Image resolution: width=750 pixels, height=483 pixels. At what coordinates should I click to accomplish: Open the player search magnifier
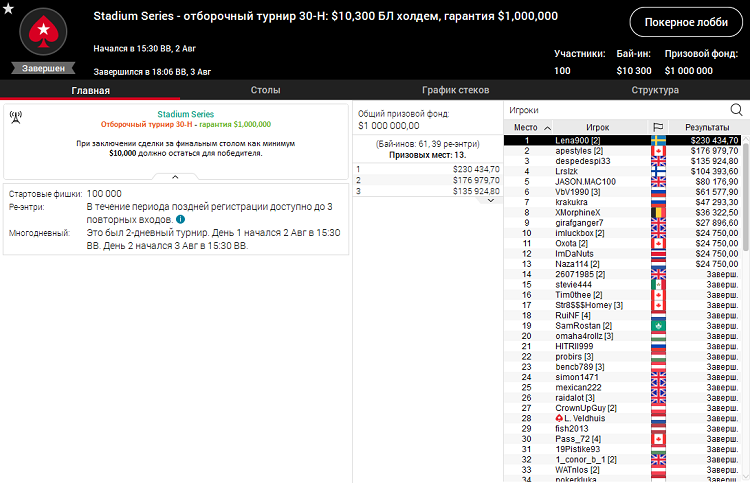point(736,110)
